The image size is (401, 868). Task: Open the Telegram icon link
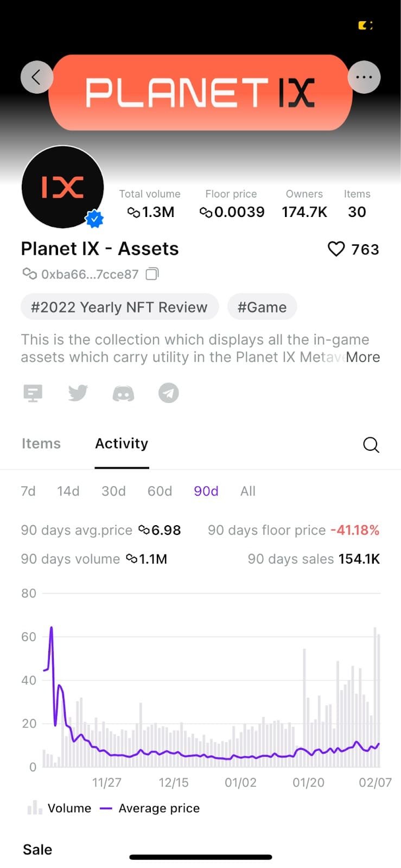pos(169,393)
